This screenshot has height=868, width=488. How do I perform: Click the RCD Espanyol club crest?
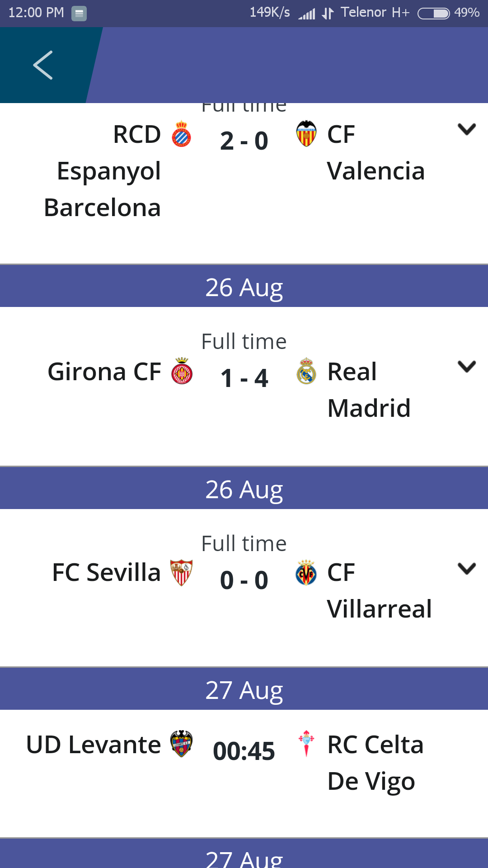tap(182, 134)
